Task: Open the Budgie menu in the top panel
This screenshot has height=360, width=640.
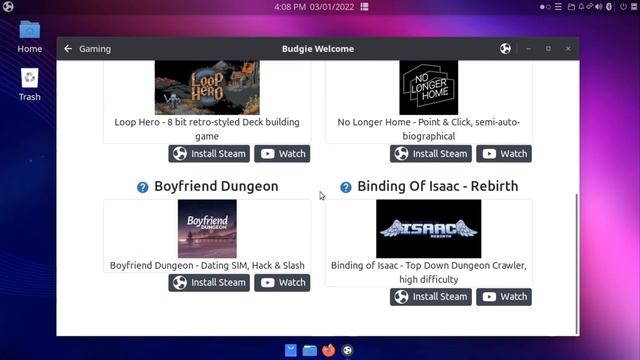Action: point(8,7)
